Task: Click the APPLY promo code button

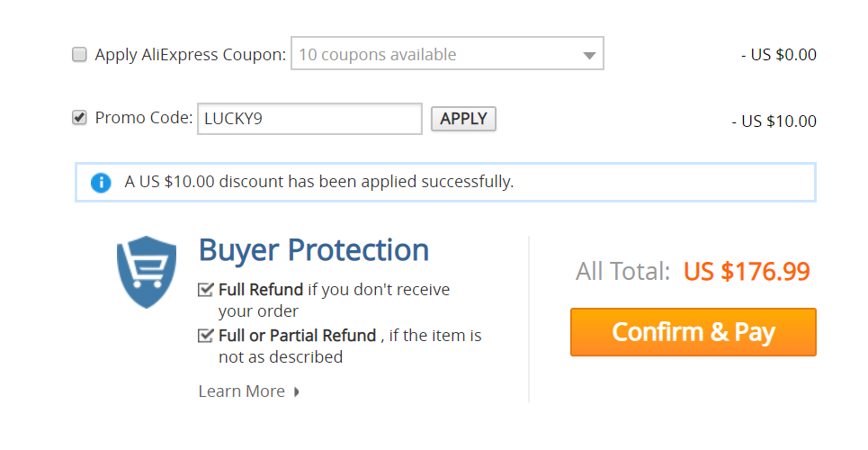Action: (x=463, y=119)
